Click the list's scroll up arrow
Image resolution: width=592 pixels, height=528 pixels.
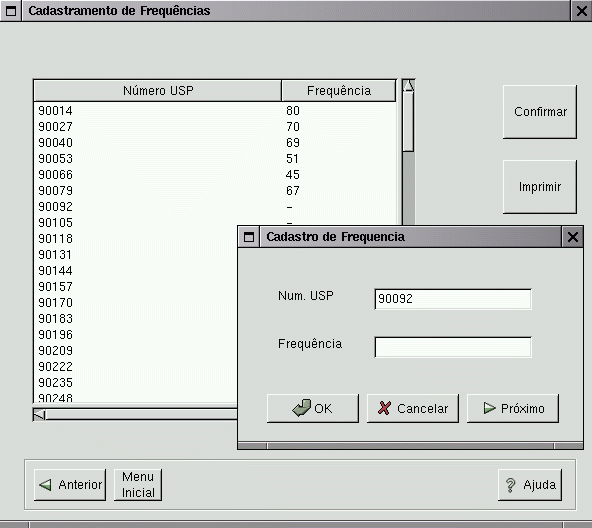coord(408,86)
